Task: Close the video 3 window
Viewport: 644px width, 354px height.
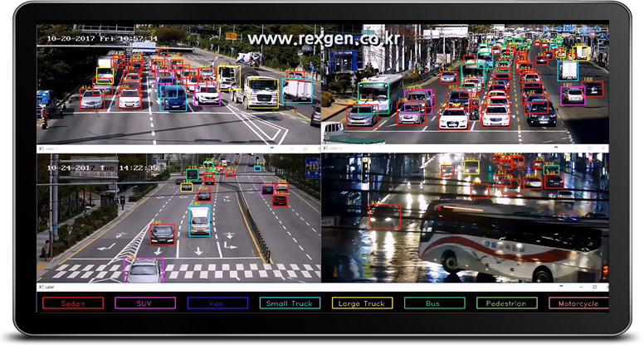Action: pos(603,148)
